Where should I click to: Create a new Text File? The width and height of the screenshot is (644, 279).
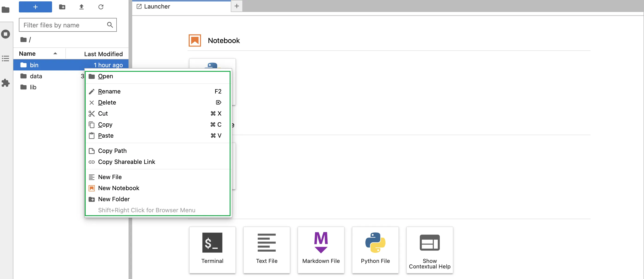[x=267, y=250]
